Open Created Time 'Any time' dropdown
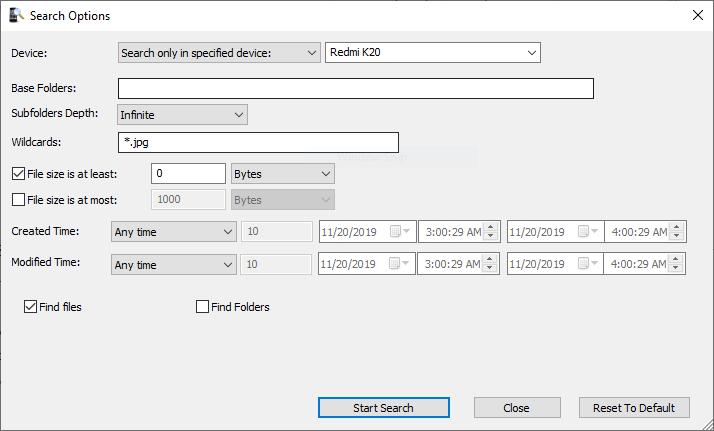714x431 pixels. click(x=173, y=232)
